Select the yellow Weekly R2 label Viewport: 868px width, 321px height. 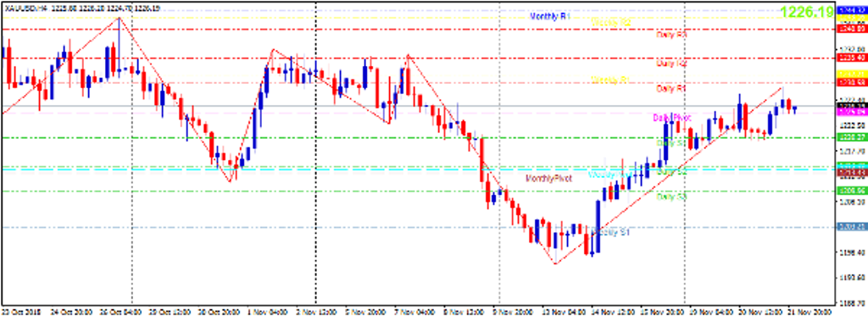(611, 23)
